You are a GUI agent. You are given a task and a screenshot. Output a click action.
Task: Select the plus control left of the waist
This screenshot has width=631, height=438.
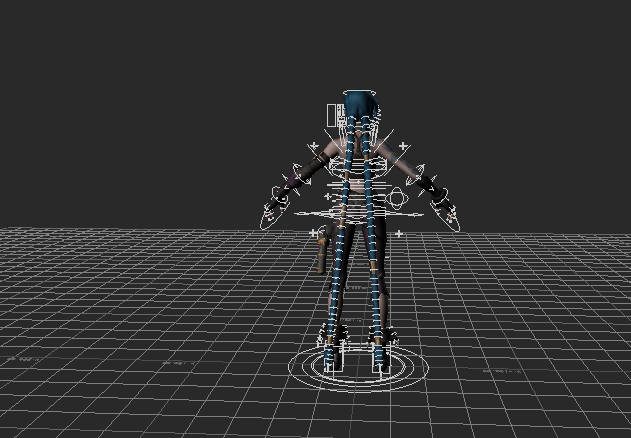[328, 196]
